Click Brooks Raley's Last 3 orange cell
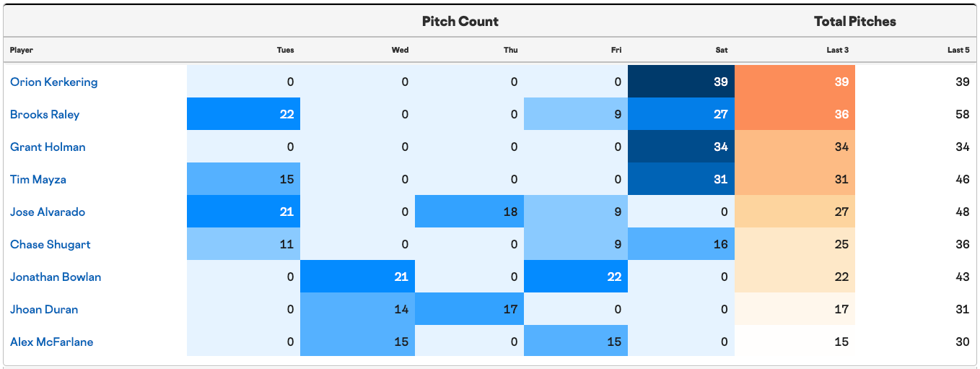 (x=795, y=114)
